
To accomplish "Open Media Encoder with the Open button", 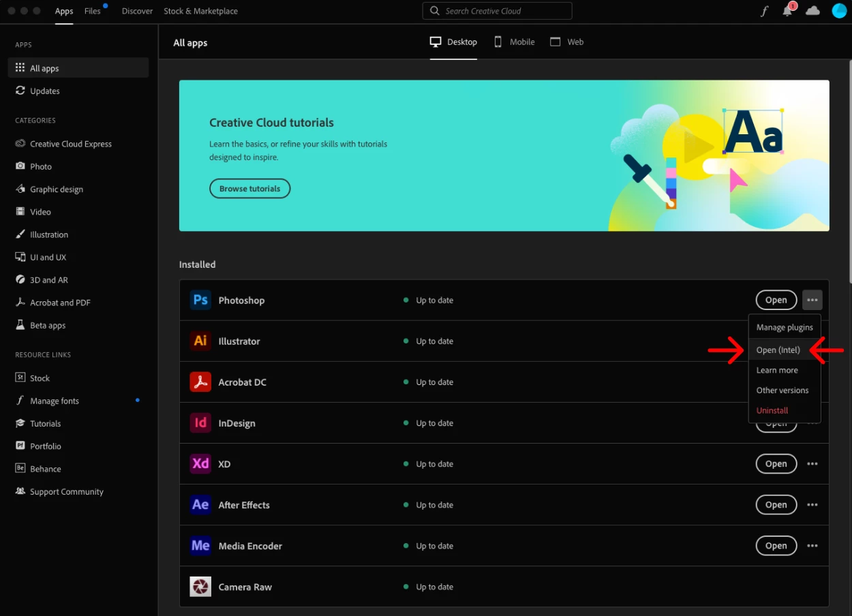I will (776, 545).
